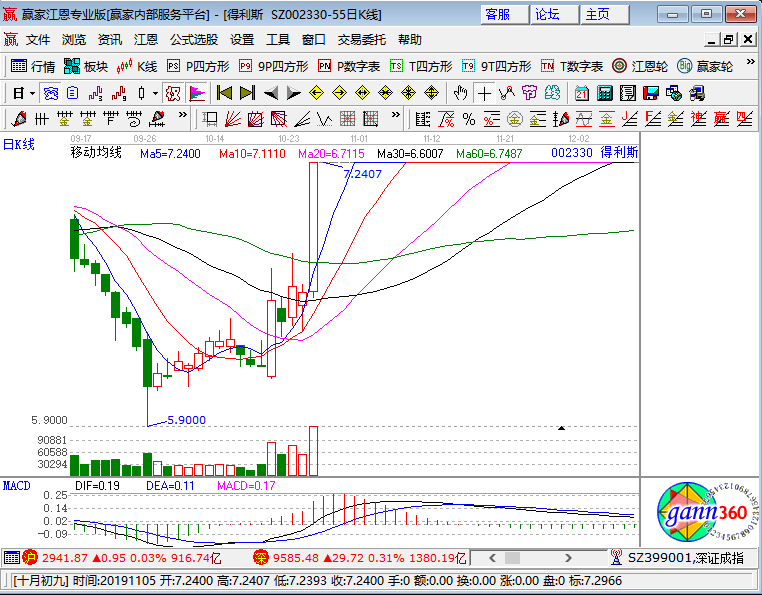Open the 江恩 menu
Viewport: 762px width, 595px height.
pos(146,39)
